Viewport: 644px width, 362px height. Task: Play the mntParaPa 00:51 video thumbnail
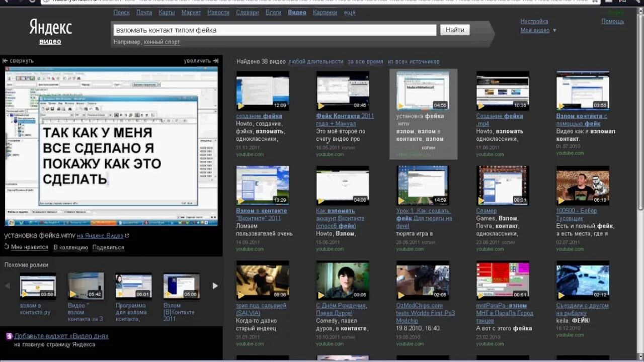click(x=503, y=280)
